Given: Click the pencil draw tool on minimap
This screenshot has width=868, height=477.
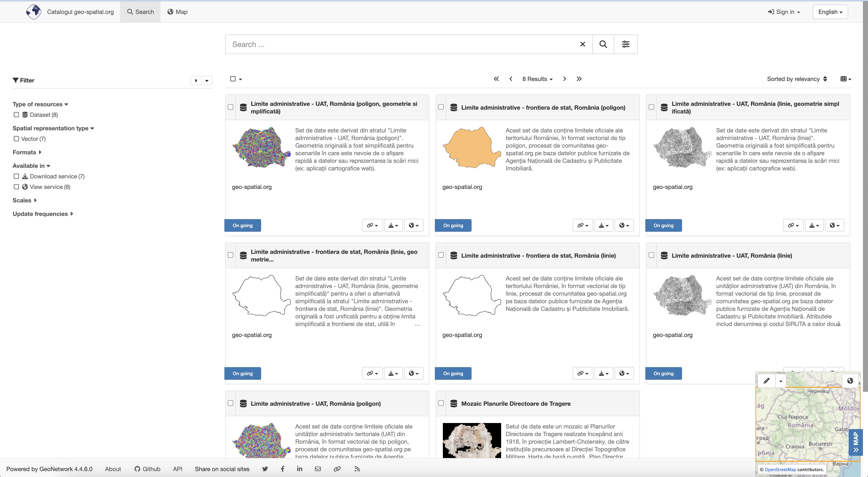Looking at the screenshot, I should pos(766,381).
